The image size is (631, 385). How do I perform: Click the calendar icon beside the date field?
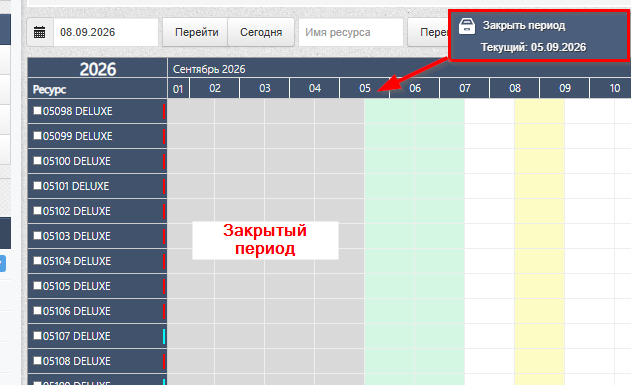click(39, 32)
